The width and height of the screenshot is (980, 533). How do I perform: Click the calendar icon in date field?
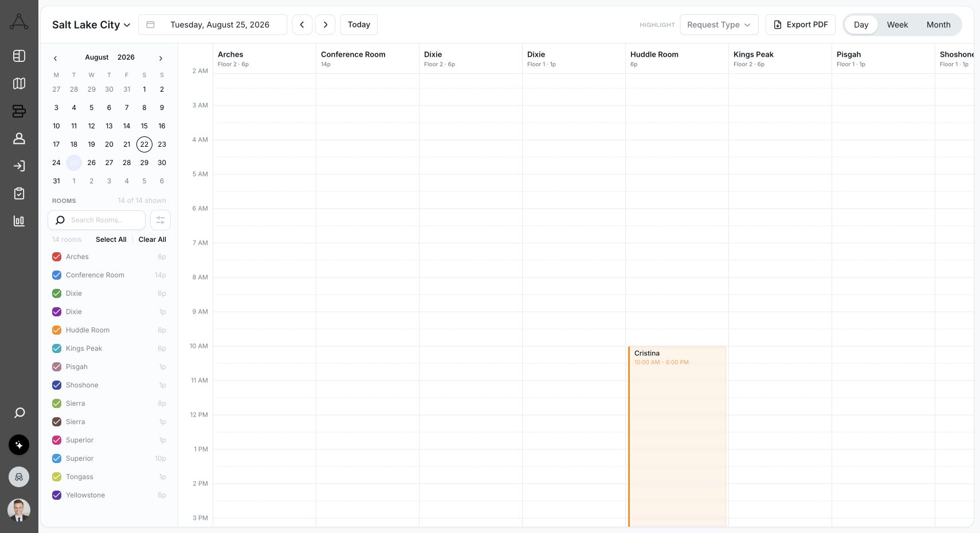(151, 25)
